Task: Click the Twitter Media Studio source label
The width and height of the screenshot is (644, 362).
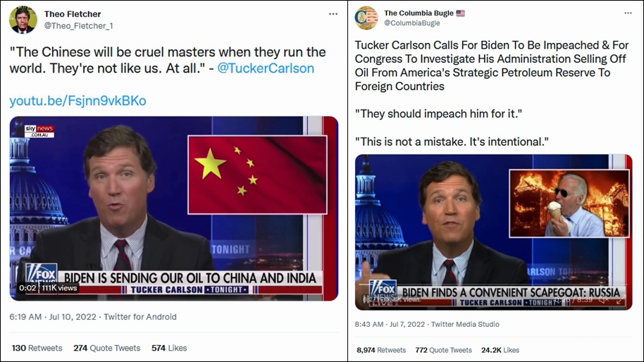Action: (x=465, y=324)
